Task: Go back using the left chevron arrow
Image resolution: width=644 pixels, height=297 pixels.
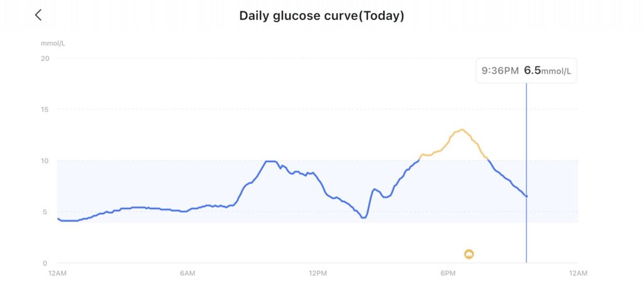Action: [38, 15]
